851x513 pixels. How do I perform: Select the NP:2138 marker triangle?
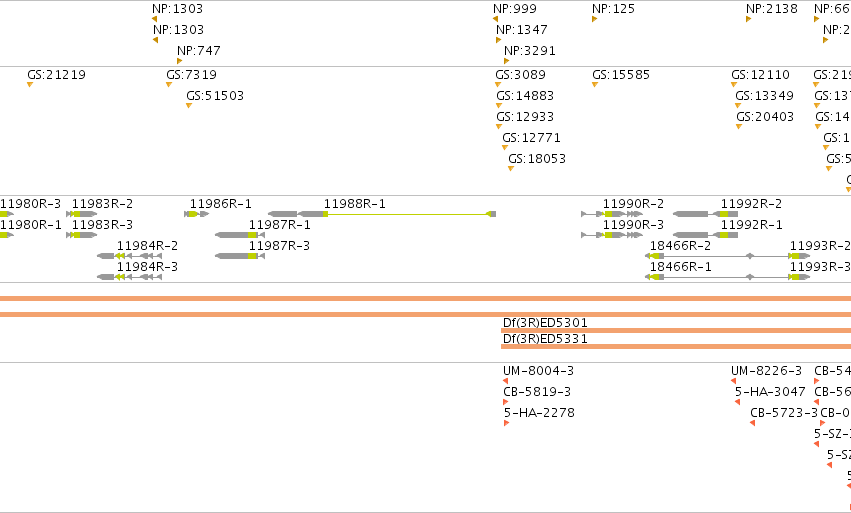pos(748,19)
